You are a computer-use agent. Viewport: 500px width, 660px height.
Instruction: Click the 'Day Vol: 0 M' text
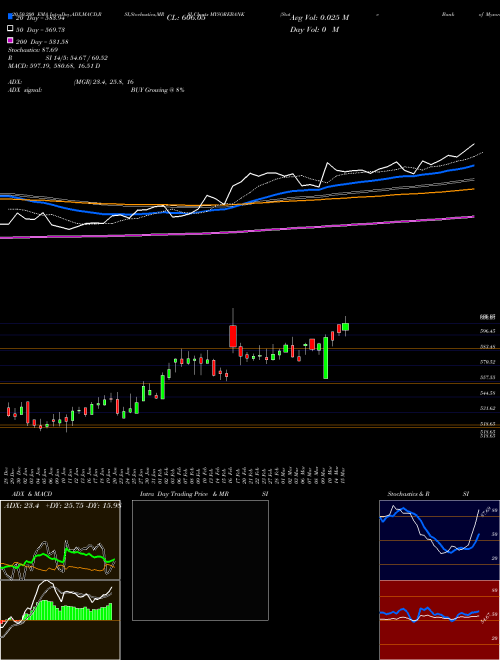pyautogui.click(x=314, y=29)
